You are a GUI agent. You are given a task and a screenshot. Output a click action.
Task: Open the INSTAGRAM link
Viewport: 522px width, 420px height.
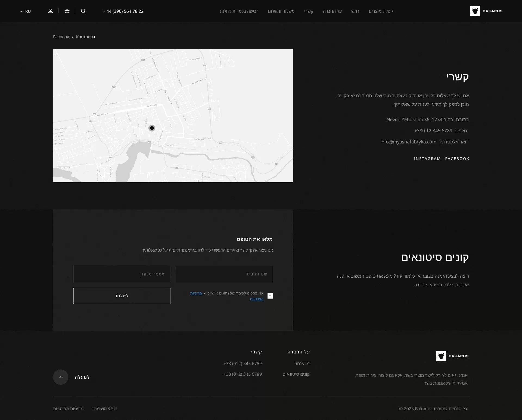(x=427, y=159)
